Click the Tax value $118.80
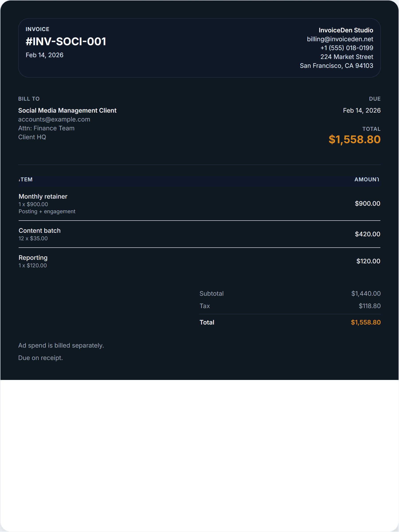 click(370, 306)
